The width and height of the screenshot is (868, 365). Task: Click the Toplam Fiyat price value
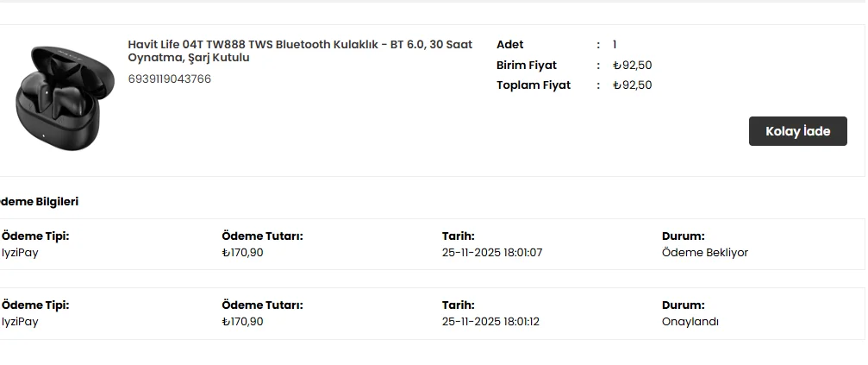[632, 85]
